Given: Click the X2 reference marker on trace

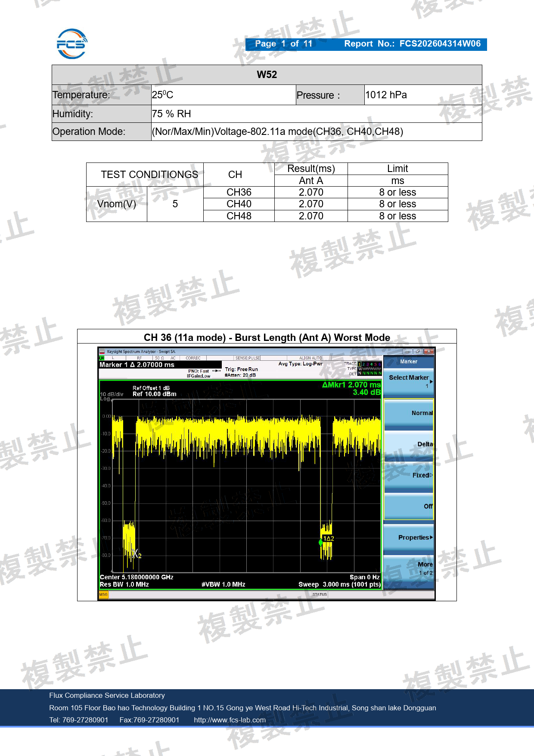Looking at the screenshot, I should (137, 554).
